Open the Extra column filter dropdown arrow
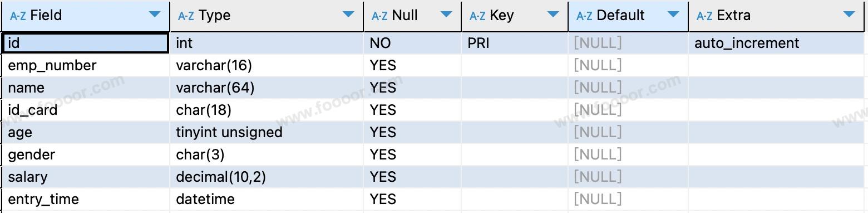This screenshot has width=868, height=213. pos(850,15)
